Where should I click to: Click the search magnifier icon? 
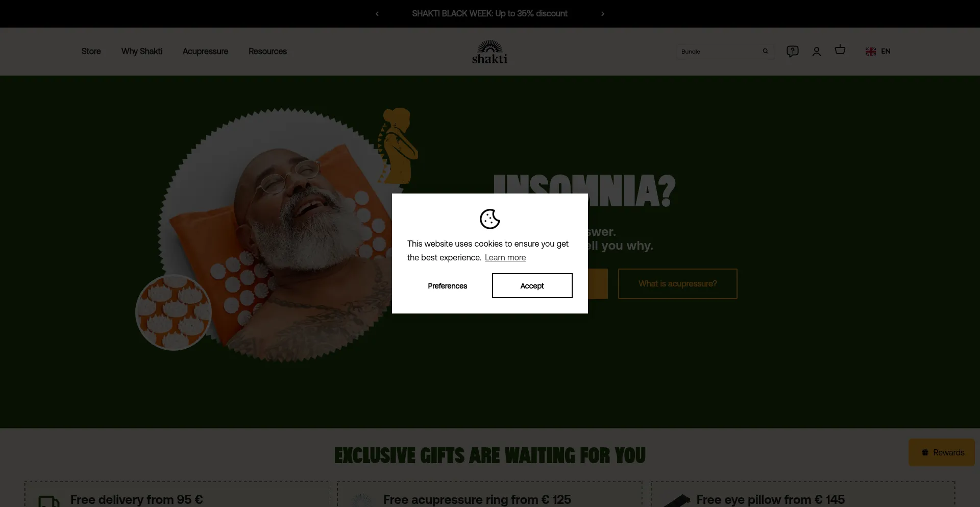(x=765, y=51)
